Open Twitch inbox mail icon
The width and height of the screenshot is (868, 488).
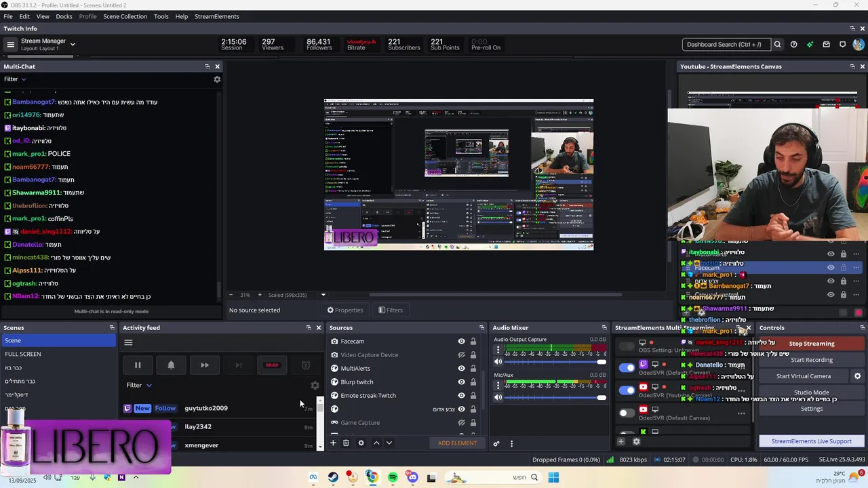pos(826,45)
